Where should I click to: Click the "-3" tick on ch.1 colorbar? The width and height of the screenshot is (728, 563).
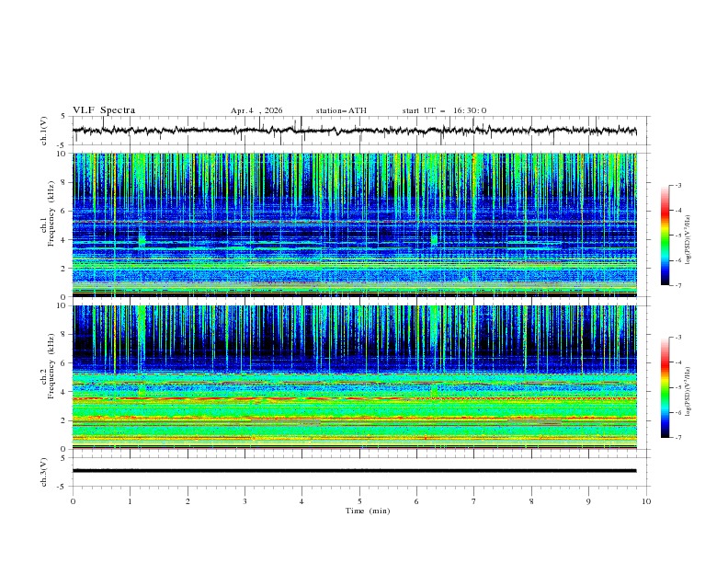point(677,185)
